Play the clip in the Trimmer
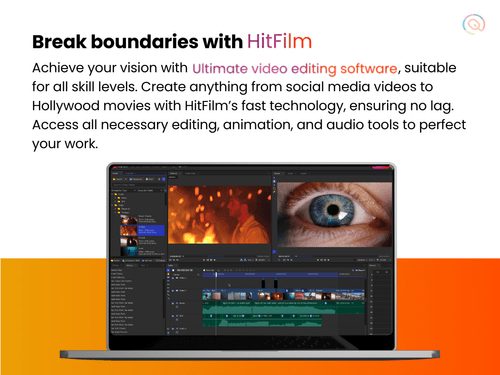500x375 pixels. pos(211,260)
